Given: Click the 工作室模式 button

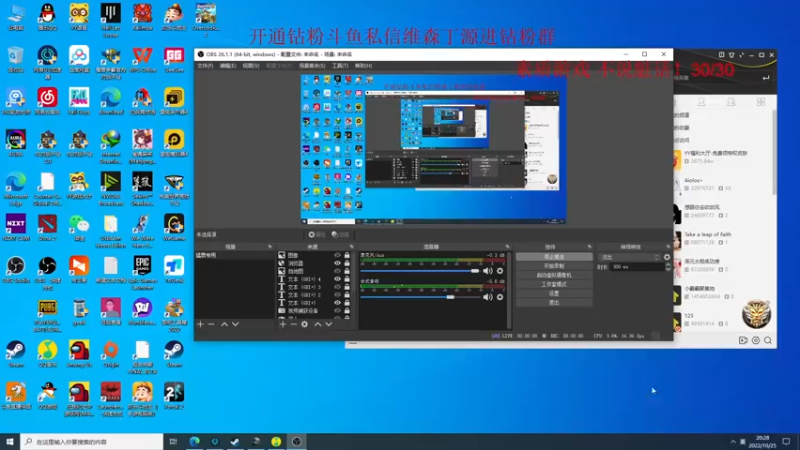Looking at the screenshot, I should click(554, 284).
